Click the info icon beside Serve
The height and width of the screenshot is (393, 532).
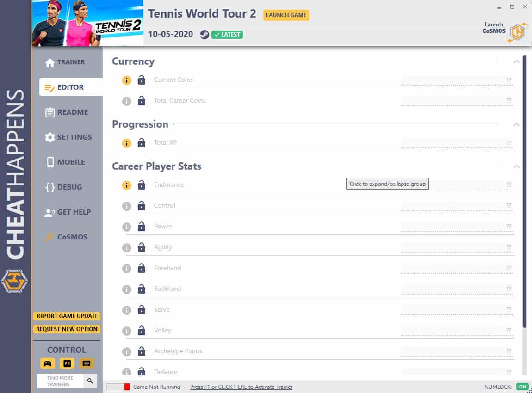pos(127,310)
